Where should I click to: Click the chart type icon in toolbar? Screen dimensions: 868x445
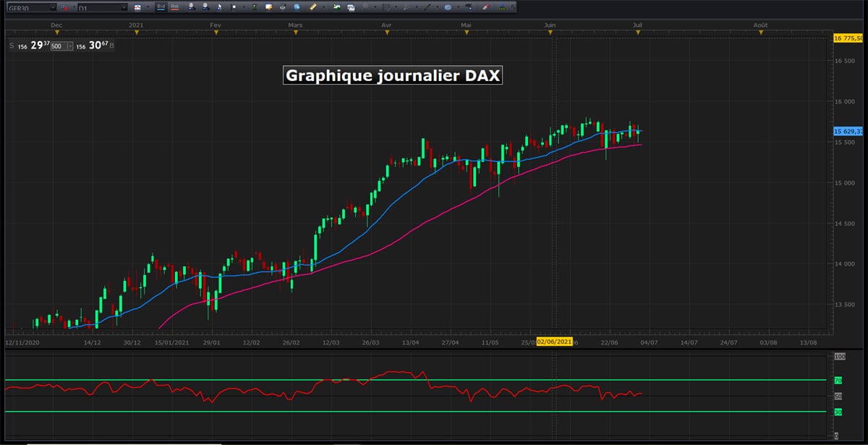point(137,7)
